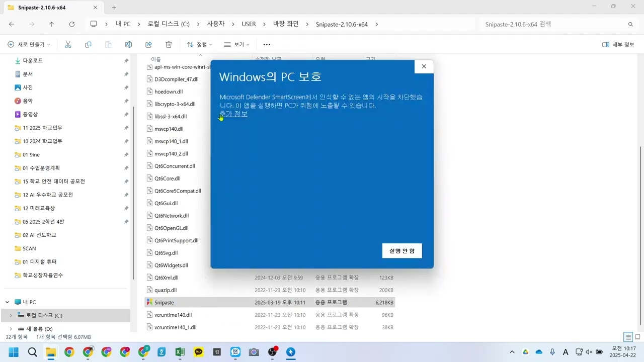644x362 pixels.
Task: Select the D3Dcompiler_47.dll file
Action: tap(177, 79)
